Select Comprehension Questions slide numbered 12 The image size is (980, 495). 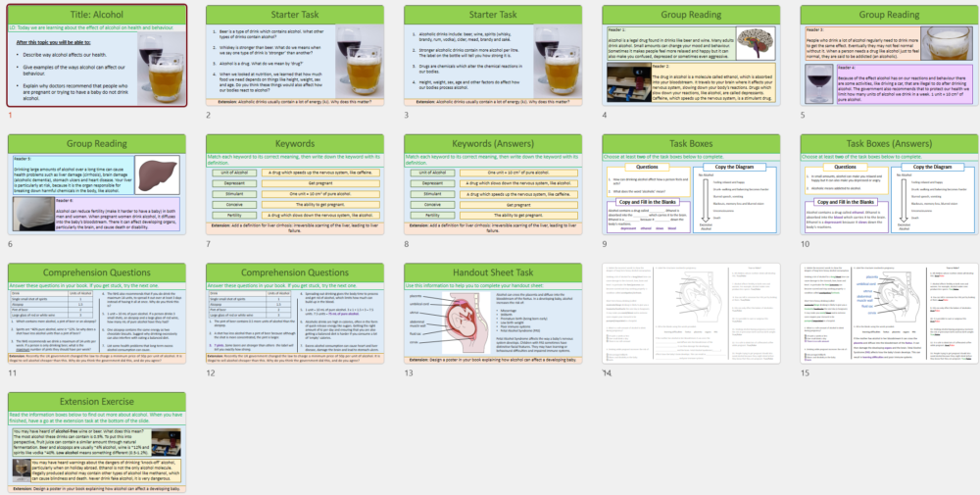click(x=295, y=314)
